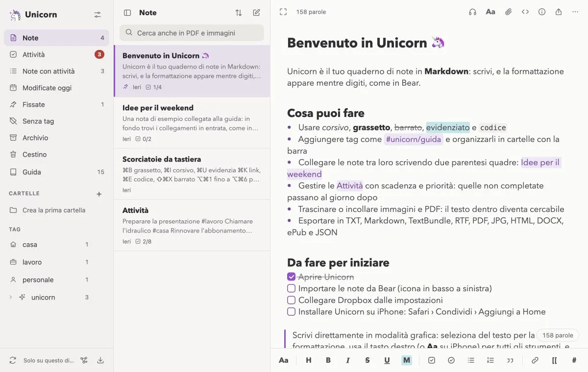
Task: Apply strikethrough formatting
Action: [367, 360]
